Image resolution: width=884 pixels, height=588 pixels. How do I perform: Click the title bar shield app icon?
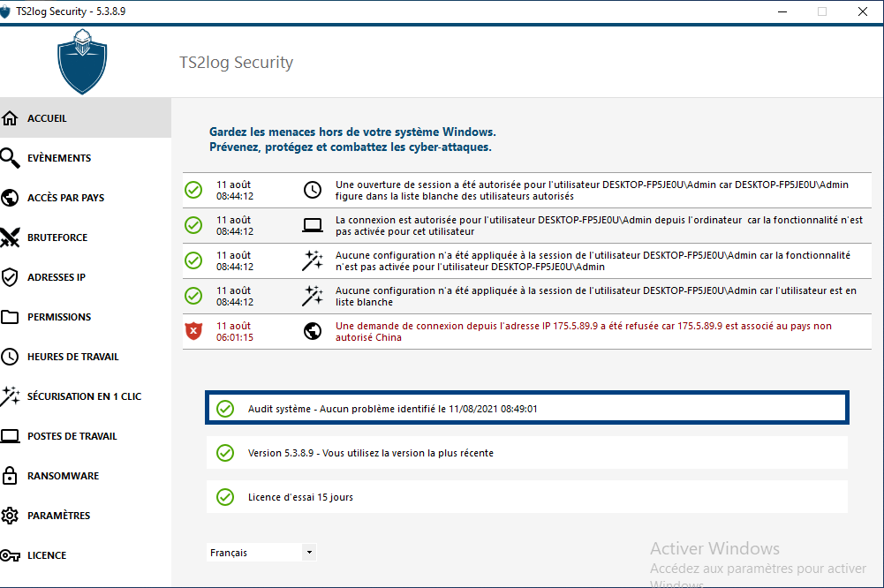(5, 11)
